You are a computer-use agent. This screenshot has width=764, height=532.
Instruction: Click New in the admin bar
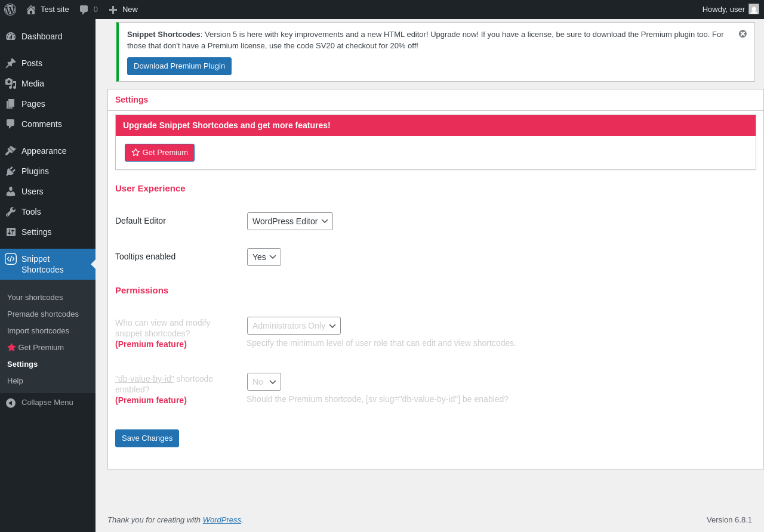point(130,10)
